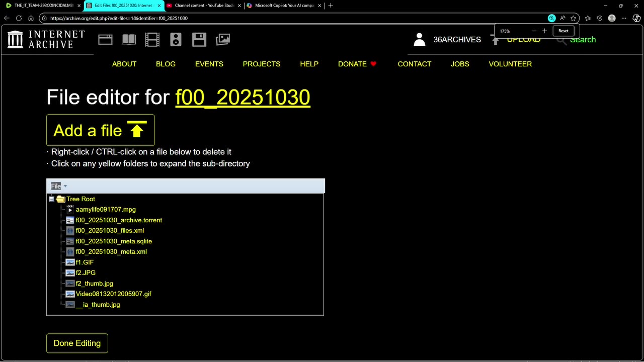Open the 36ARCHIVES account link

[x=457, y=40]
